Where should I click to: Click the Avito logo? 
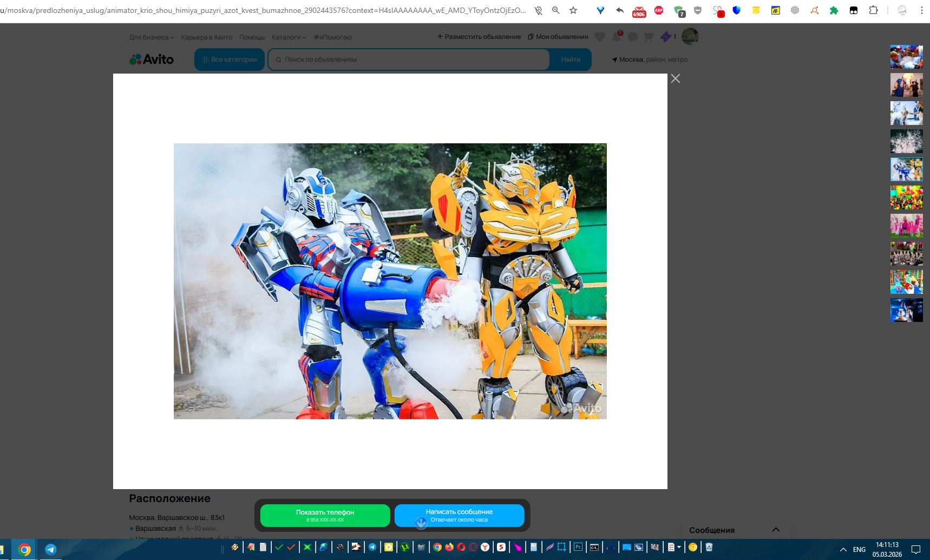[x=152, y=60]
